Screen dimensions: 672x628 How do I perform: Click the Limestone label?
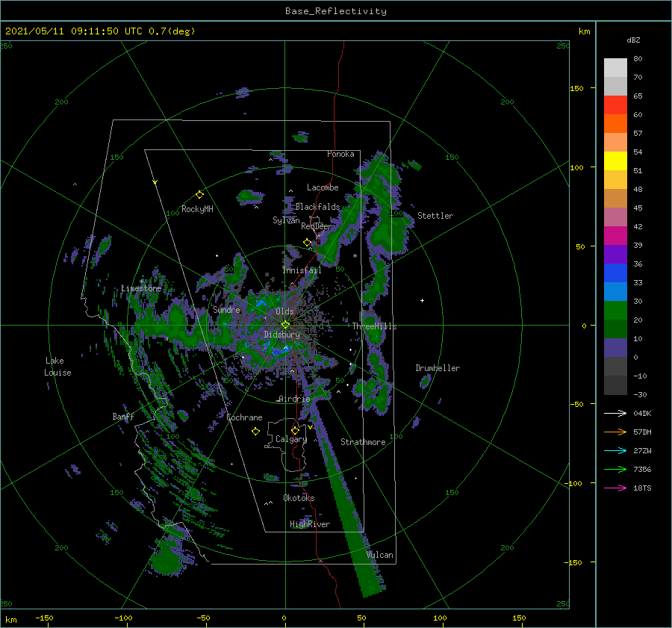[x=141, y=288]
